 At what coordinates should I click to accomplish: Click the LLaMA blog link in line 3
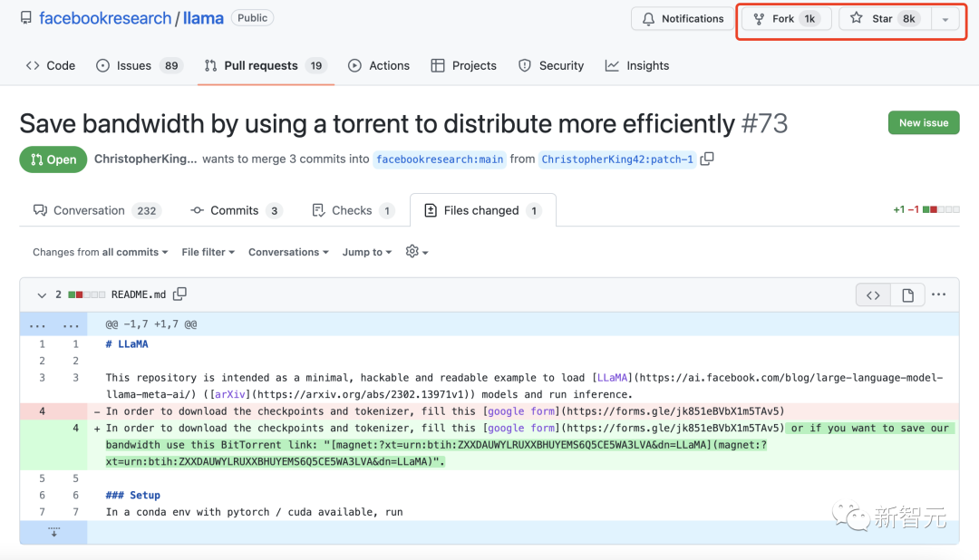click(612, 378)
